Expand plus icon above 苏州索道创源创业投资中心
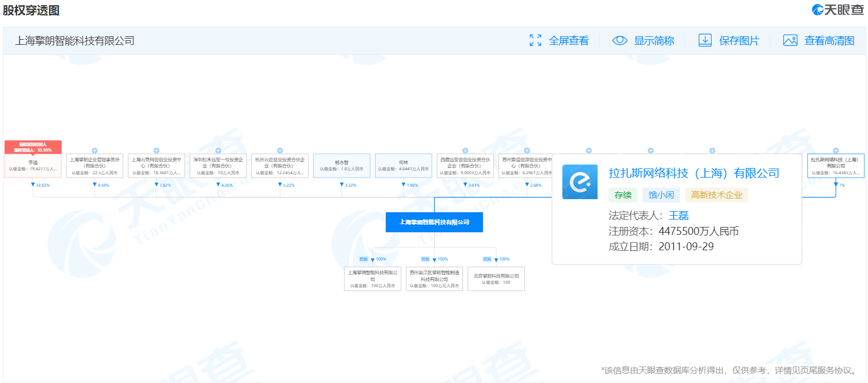 tap(527, 150)
